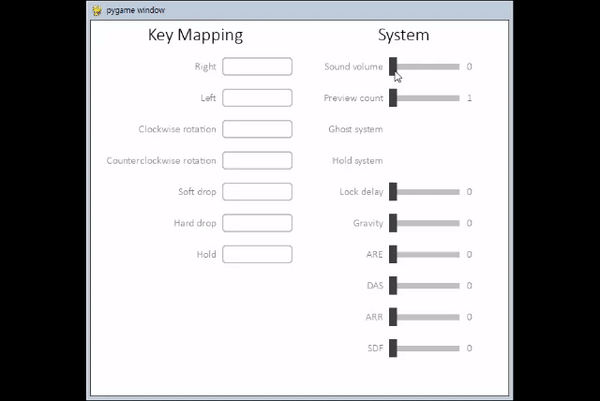Screen dimensions: 600x401
Task: Click the System heading
Action: tap(403, 35)
